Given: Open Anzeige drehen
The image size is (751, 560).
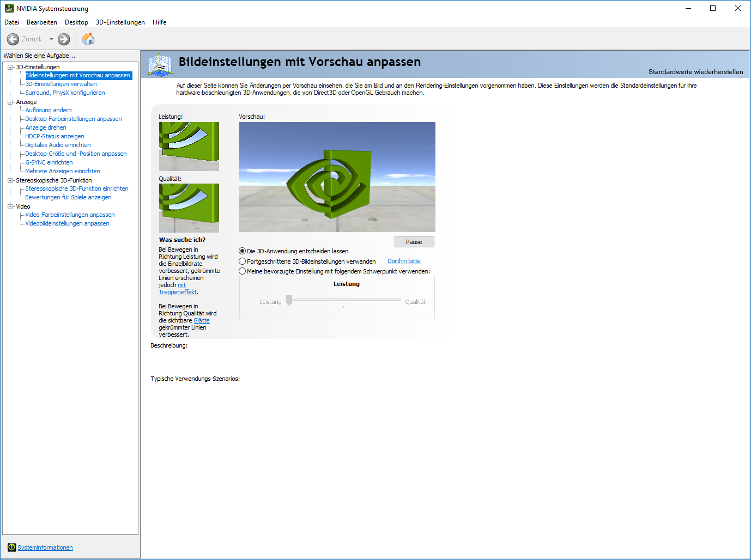Looking at the screenshot, I should [x=46, y=127].
